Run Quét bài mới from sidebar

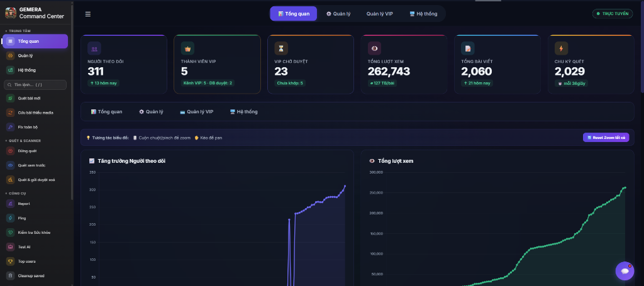tap(35, 99)
